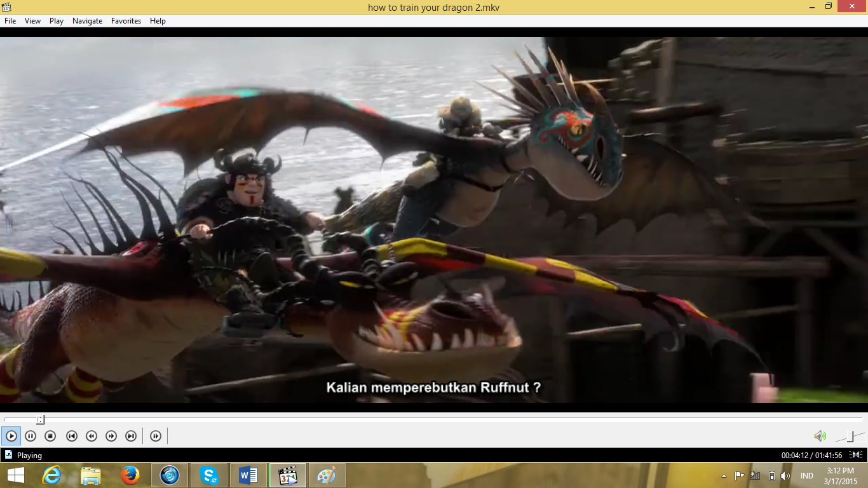Click the player volume slider
This screenshot has height=488, width=868.
point(850,436)
